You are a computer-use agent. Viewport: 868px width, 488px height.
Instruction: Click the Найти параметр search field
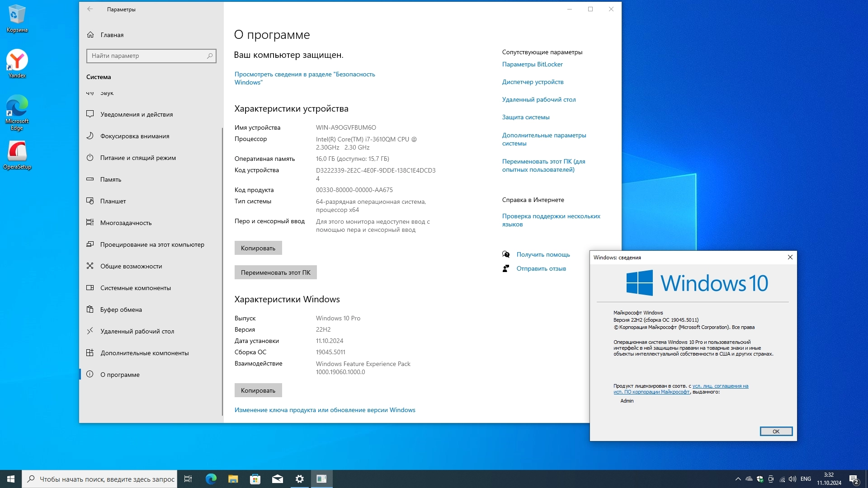pos(145,56)
